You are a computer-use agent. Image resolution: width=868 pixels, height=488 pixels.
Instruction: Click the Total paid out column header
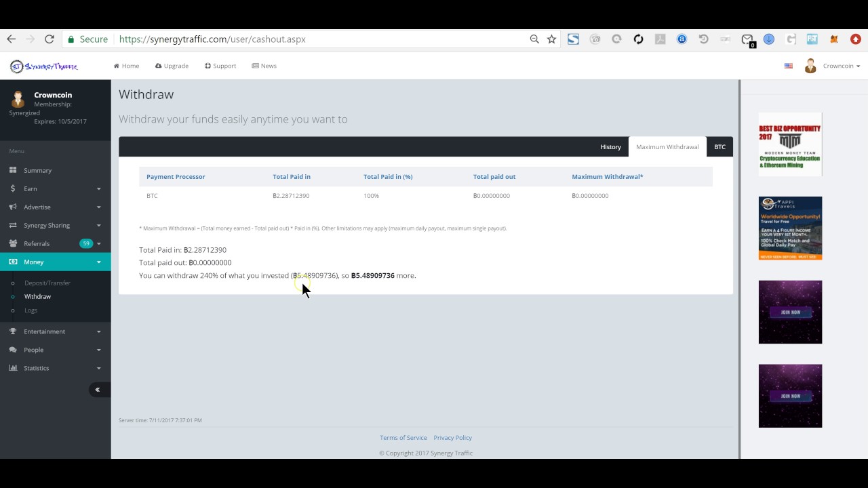(494, 177)
